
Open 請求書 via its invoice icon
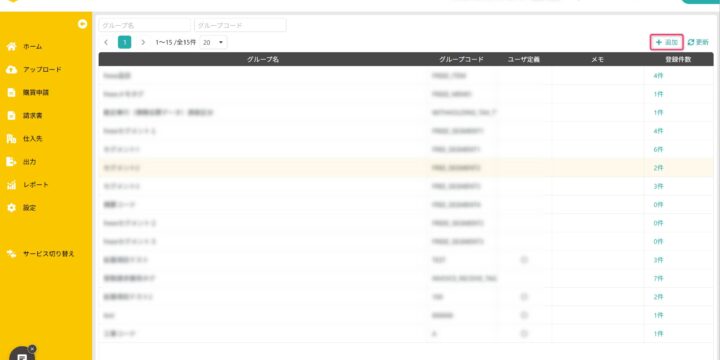(12, 116)
